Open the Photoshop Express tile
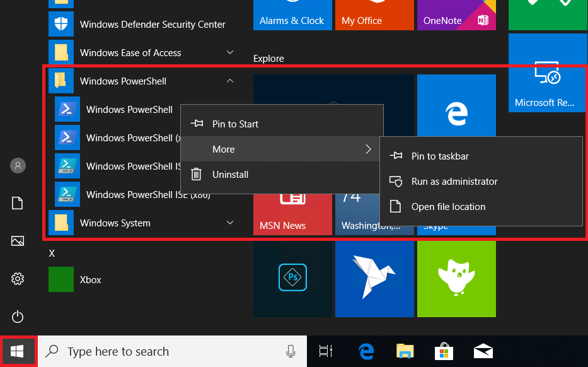This screenshot has height=367, width=588. 292,279
